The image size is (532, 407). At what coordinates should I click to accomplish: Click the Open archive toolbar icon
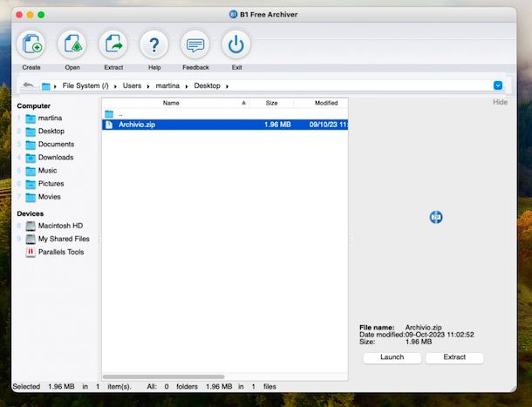pos(72,44)
